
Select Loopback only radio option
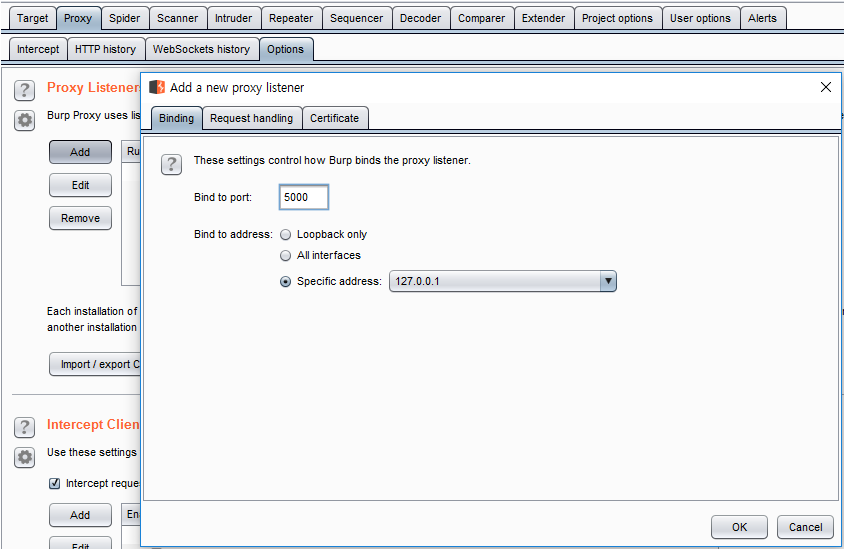[286, 235]
